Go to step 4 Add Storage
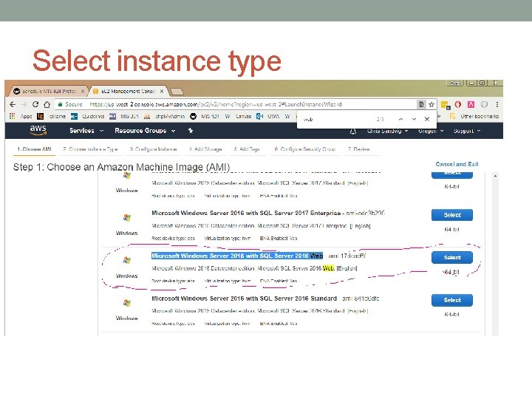 pos(205,149)
